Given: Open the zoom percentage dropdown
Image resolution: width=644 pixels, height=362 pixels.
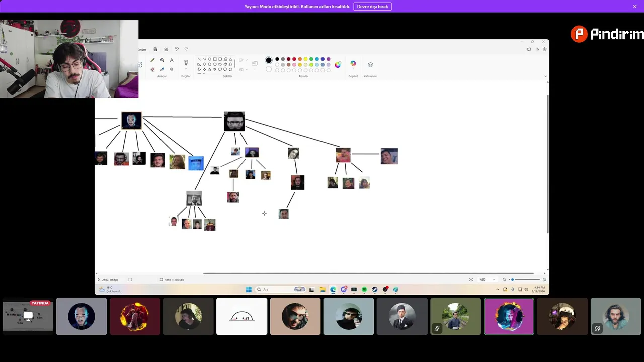Looking at the screenshot, I should point(488,279).
